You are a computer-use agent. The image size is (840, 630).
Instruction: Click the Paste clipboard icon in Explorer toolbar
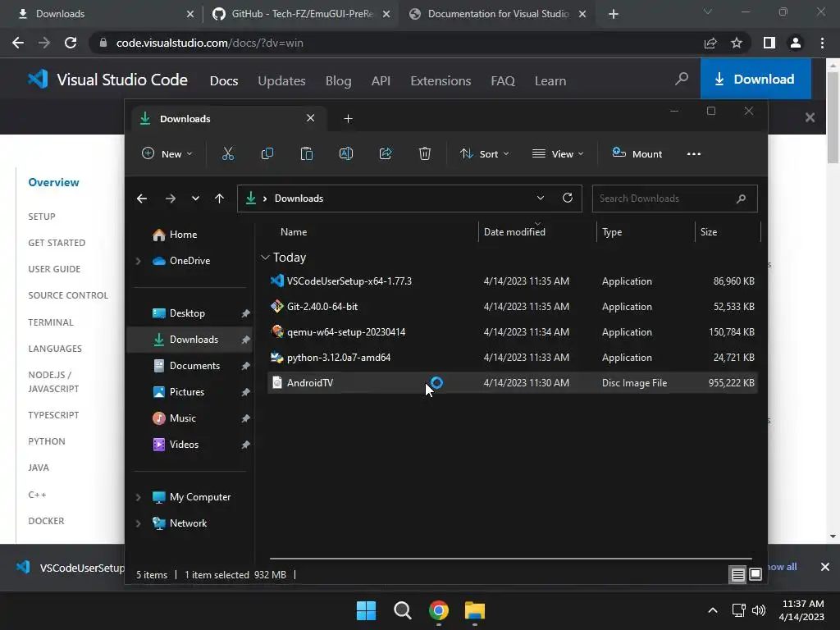click(307, 153)
